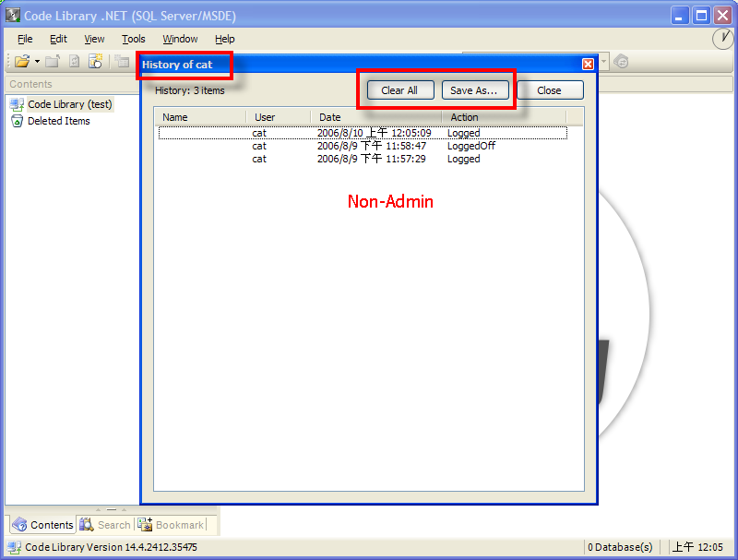Image resolution: width=738 pixels, height=560 pixels.
Task: Click the Save As... button
Action: [475, 90]
